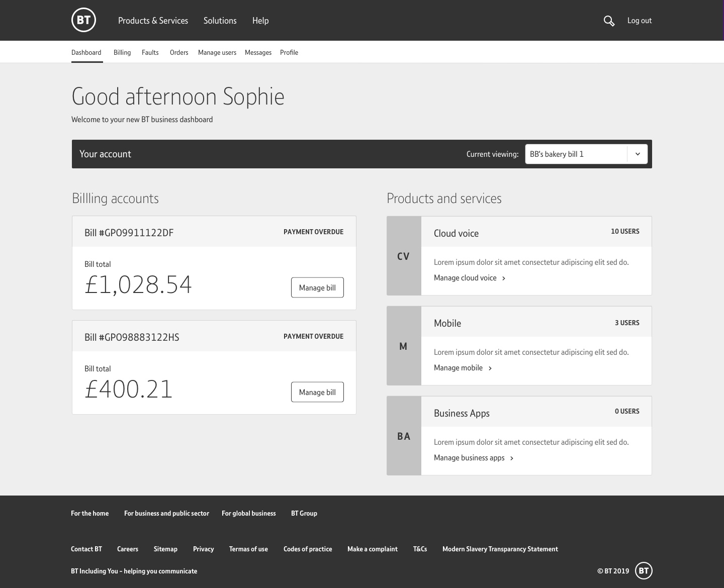Open the BT Group footer link
The width and height of the screenshot is (724, 588).
coord(304,513)
